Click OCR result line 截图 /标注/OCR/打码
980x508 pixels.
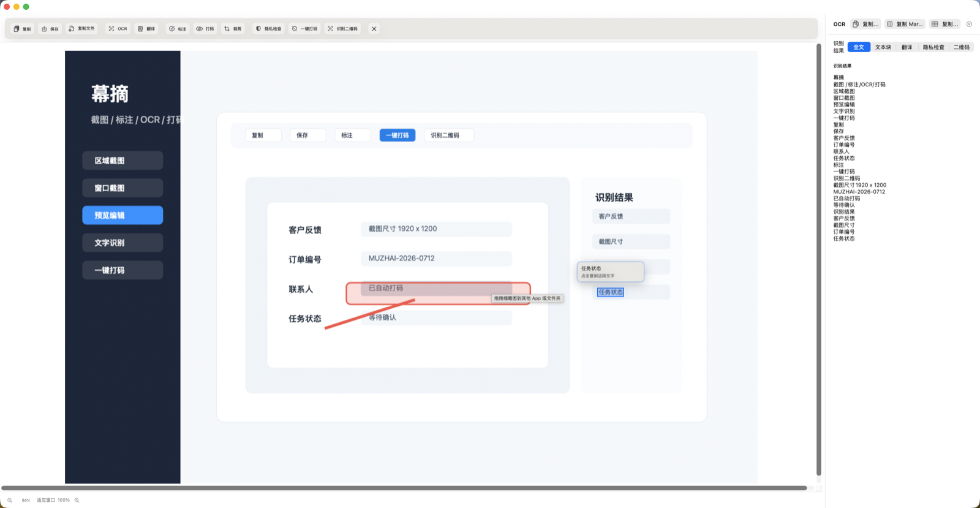(859, 85)
